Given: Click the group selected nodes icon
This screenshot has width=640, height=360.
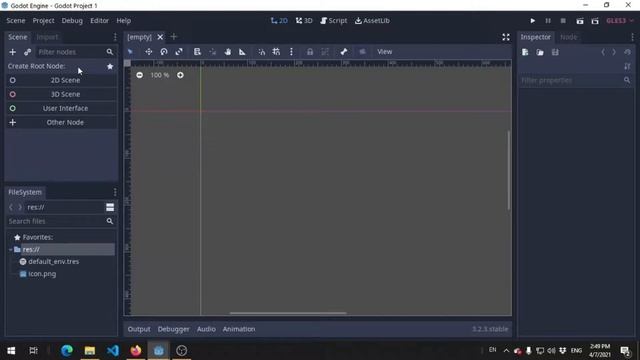Looking at the screenshot, I should point(325,52).
